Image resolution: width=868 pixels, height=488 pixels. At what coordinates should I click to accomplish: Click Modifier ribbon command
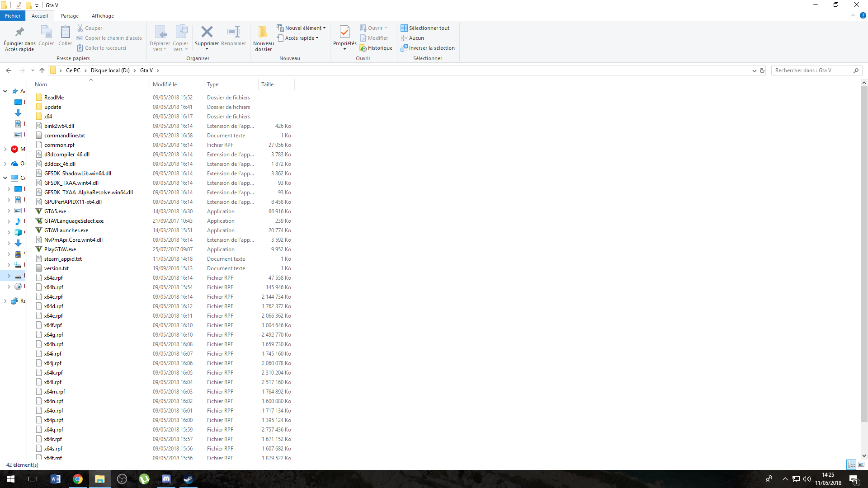[374, 38]
